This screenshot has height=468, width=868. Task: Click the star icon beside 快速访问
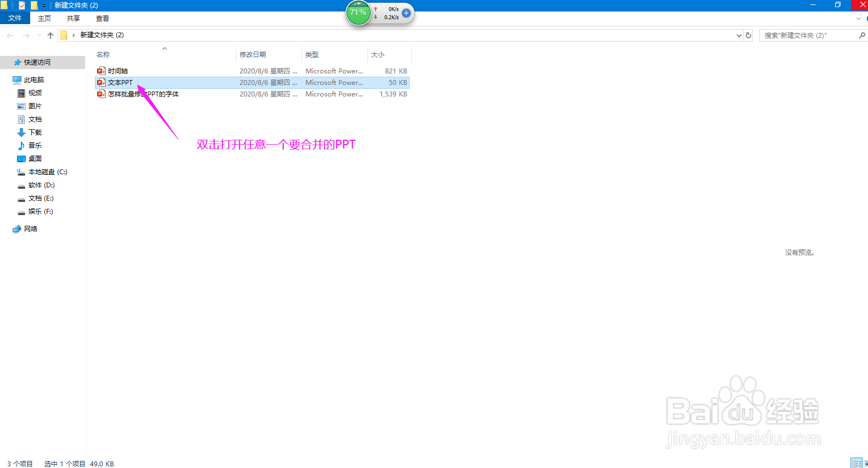pyautogui.click(x=18, y=62)
